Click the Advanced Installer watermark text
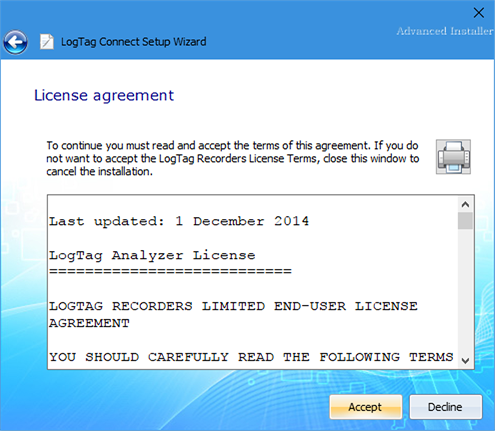The image size is (495, 431). coord(445,31)
